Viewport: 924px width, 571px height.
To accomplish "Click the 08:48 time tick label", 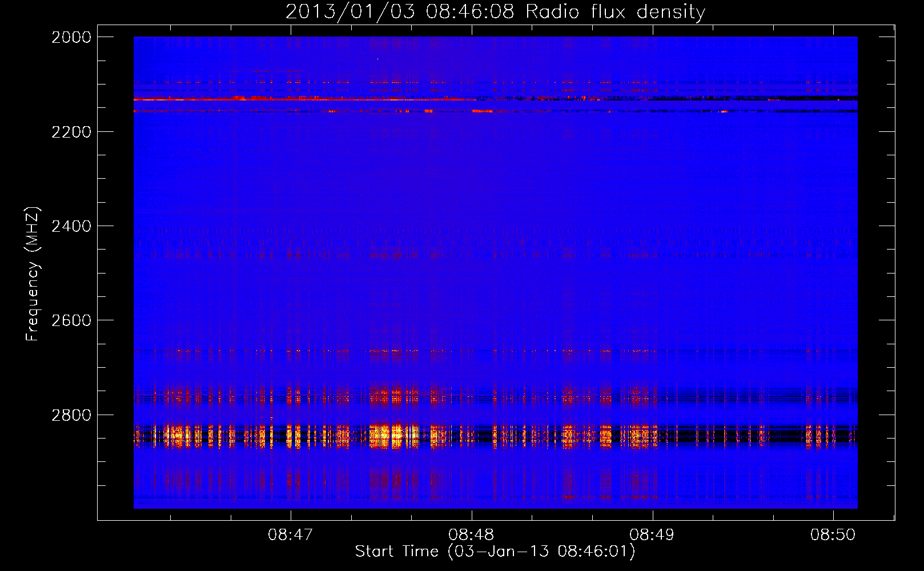I will 471,534.
